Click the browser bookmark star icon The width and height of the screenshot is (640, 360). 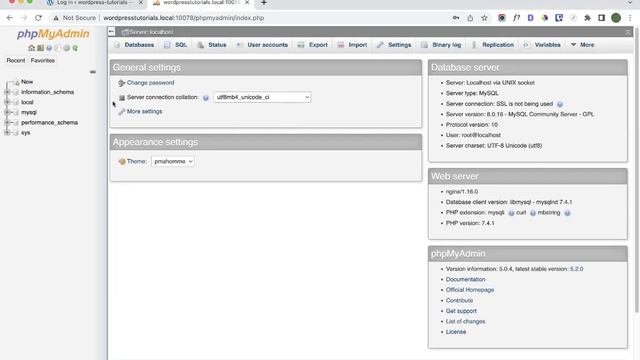click(484, 18)
